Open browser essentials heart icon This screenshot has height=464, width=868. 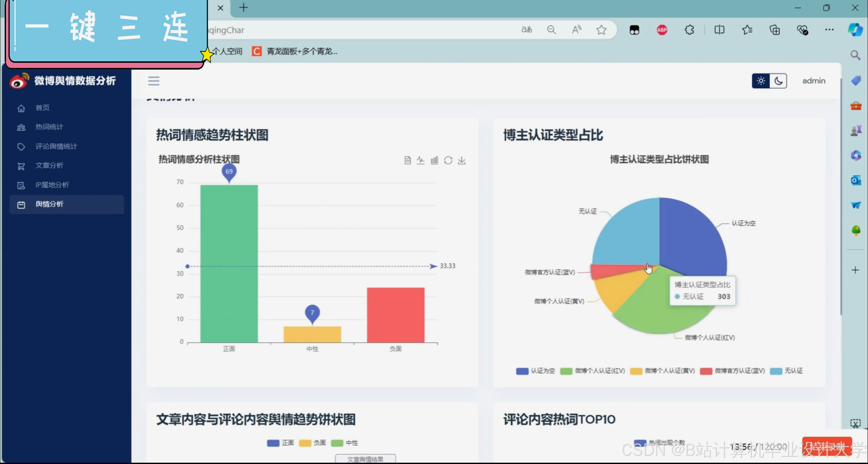pyautogui.click(x=802, y=30)
